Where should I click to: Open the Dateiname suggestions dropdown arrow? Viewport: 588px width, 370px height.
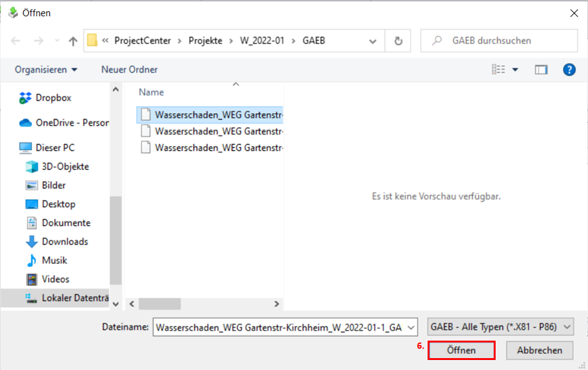click(x=411, y=326)
